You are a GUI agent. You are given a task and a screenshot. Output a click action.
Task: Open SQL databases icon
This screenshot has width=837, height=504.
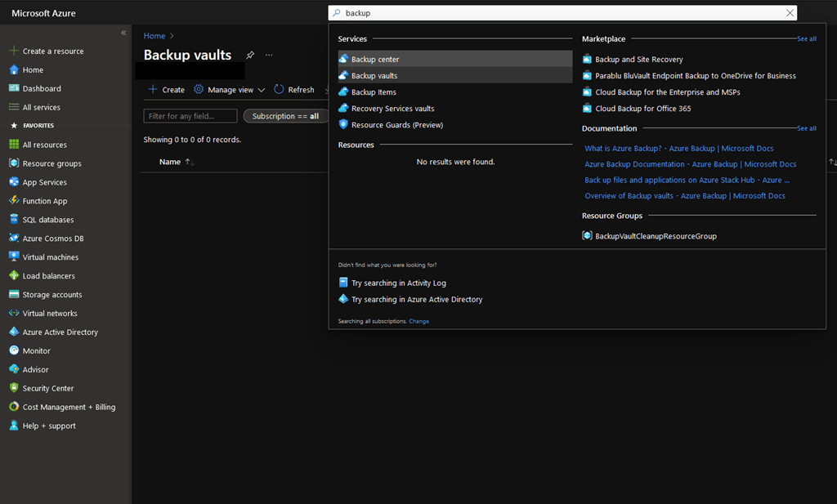(14, 219)
